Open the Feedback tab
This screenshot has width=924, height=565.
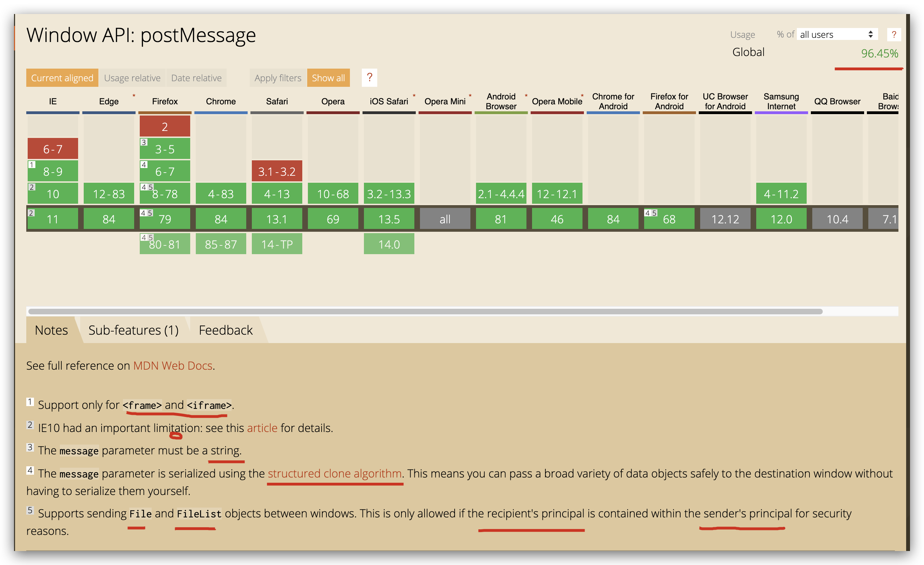pyautogui.click(x=226, y=330)
